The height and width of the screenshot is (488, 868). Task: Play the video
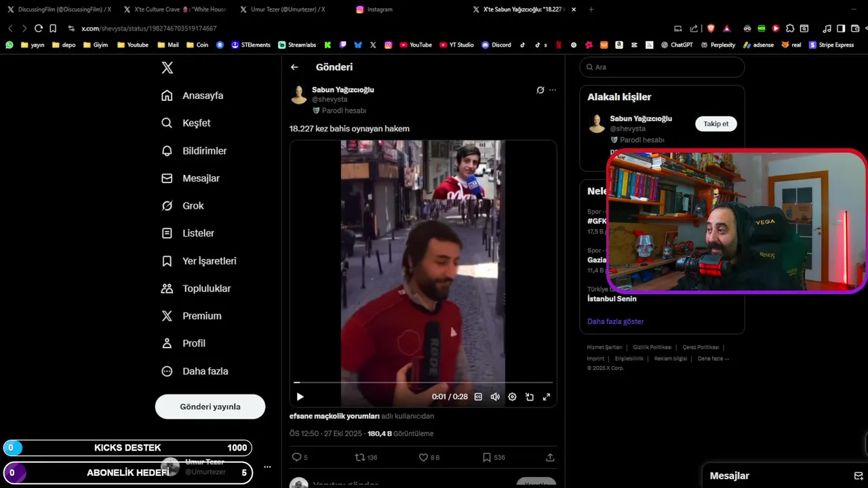300,396
